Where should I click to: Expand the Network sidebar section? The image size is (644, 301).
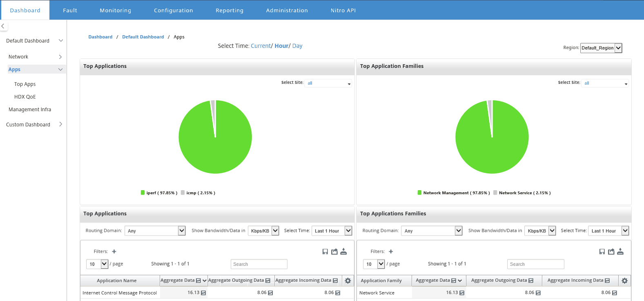tap(60, 57)
